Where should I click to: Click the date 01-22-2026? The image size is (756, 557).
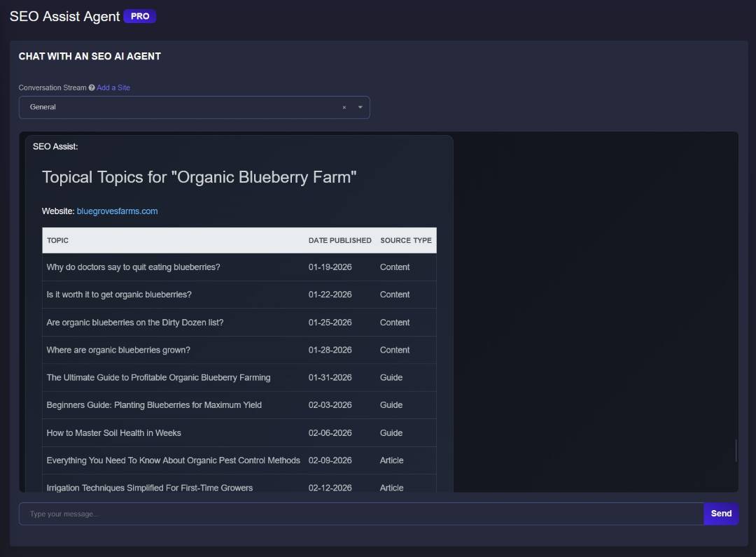pyautogui.click(x=330, y=295)
